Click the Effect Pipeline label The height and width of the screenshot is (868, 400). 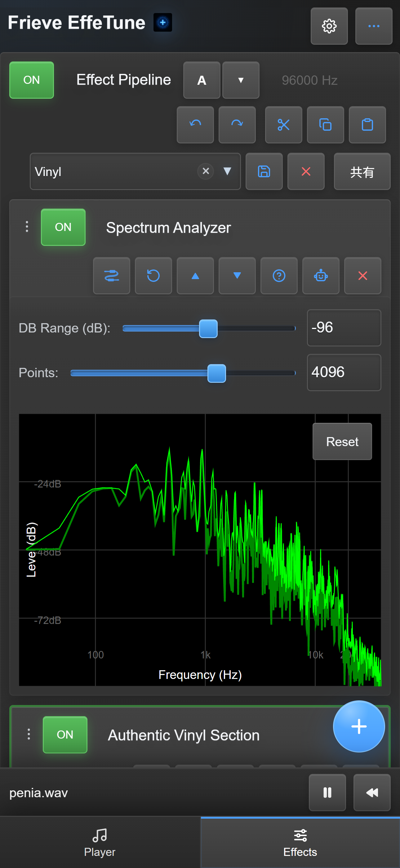[x=124, y=80]
